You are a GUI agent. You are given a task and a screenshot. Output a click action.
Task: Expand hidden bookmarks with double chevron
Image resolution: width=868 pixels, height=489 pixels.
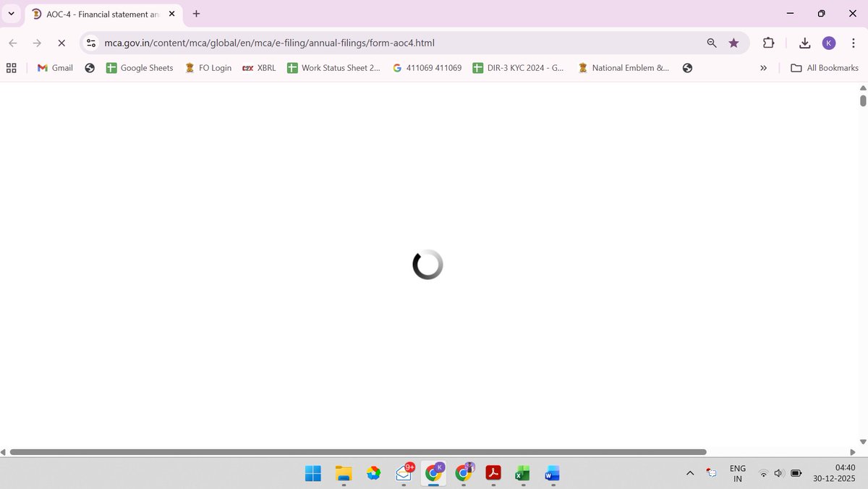(763, 68)
